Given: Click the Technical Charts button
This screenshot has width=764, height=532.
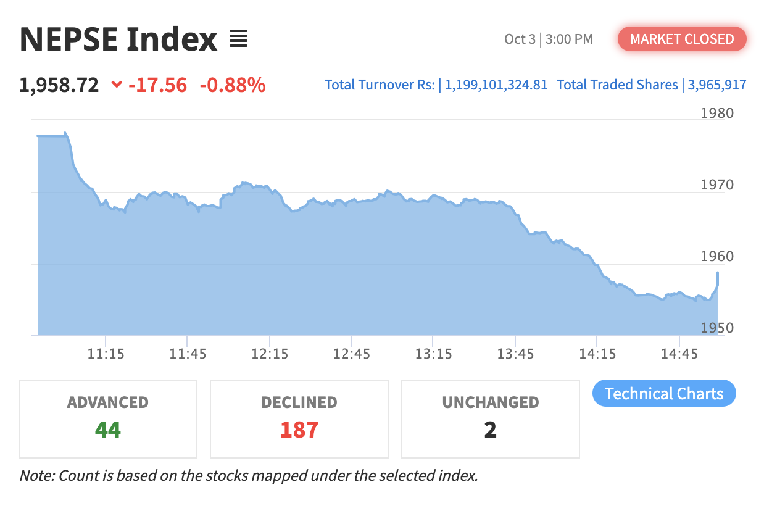Looking at the screenshot, I should click(664, 394).
